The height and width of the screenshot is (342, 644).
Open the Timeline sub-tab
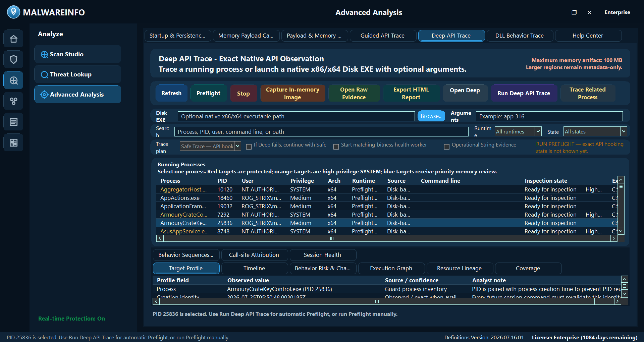[255, 268]
